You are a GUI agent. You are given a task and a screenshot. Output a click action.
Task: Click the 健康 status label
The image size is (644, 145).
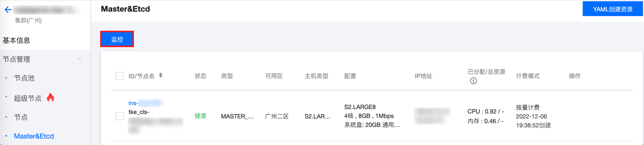tap(200, 116)
